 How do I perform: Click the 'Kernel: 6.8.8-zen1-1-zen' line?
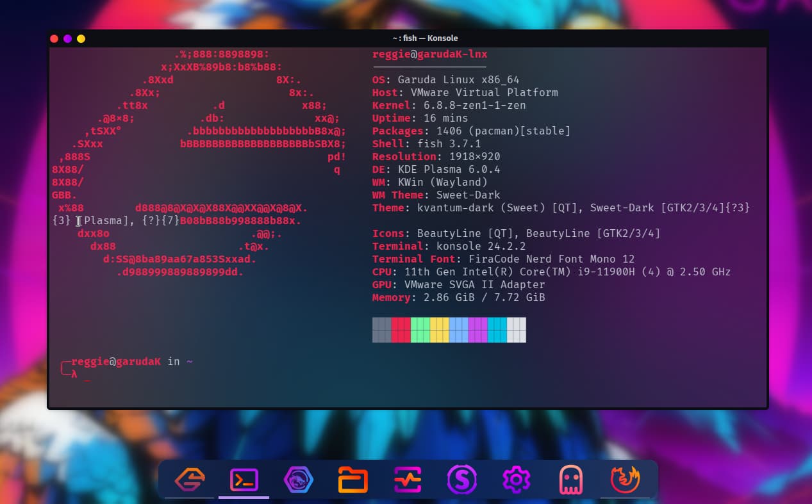pos(449,106)
